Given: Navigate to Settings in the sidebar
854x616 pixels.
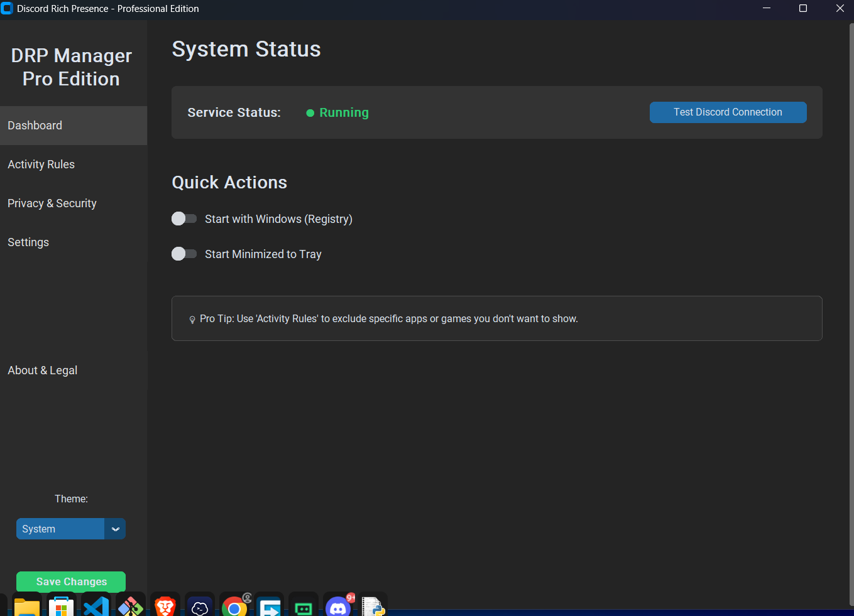Looking at the screenshot, I should [74, 242].
